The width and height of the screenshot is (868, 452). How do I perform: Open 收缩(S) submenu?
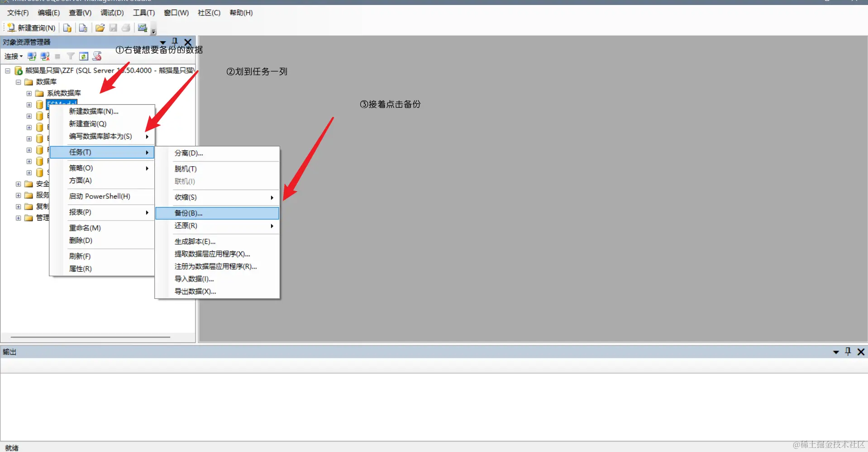click(x=217, y=197)
